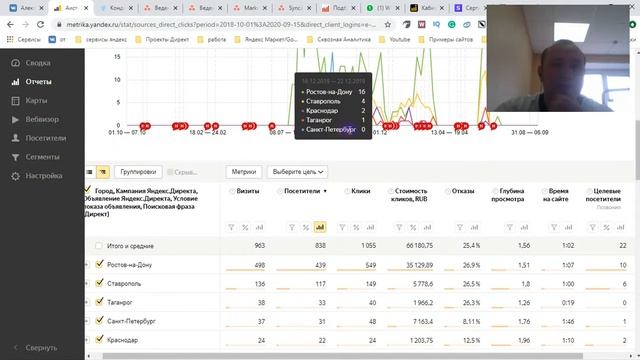Viewport: 640px width, 360px height.
Task: Switch to the Sync browser tab
Action: click(294, 8)
